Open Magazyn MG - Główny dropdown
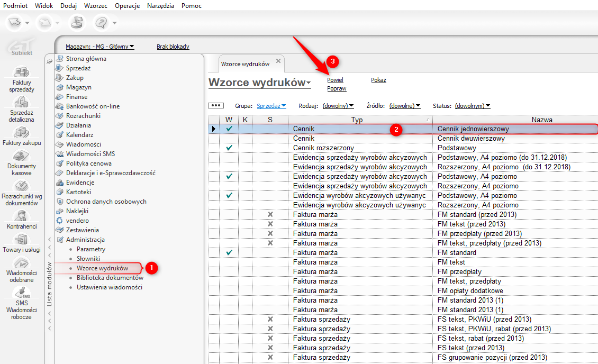The height and width of the screenshot is (364, 598). pyautogui.click(x=100, y=47)
